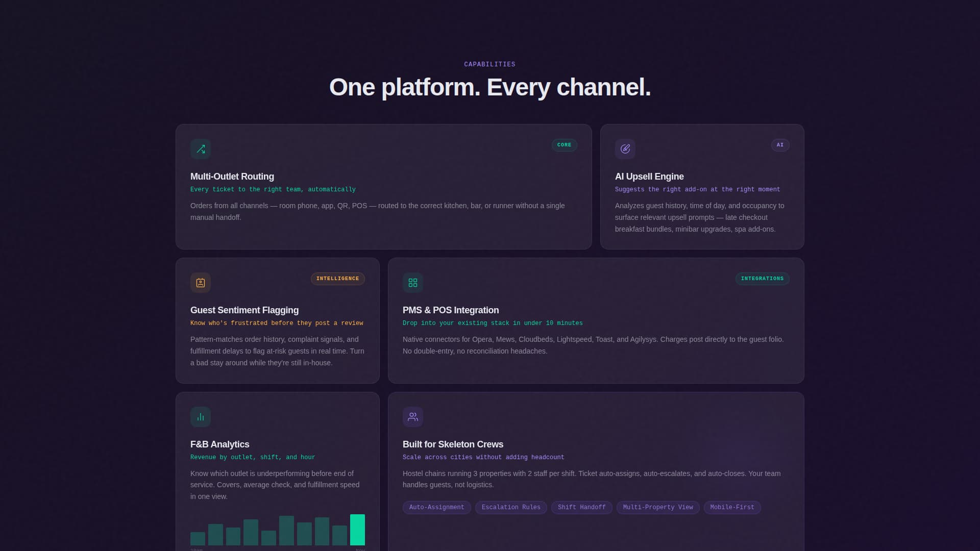Click the paragraph starting 'Native connectors for Opera'
Screen dimensions: 980x551
coord(593,345)
